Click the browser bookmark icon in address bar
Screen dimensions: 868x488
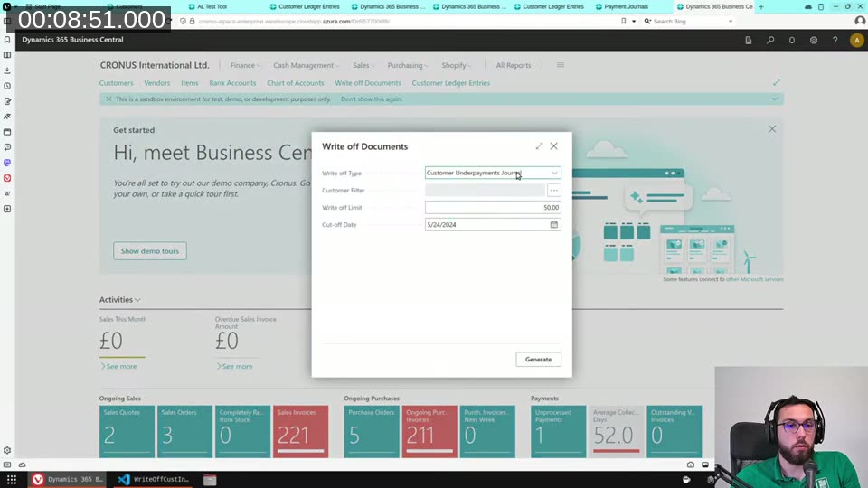[623, 21]
